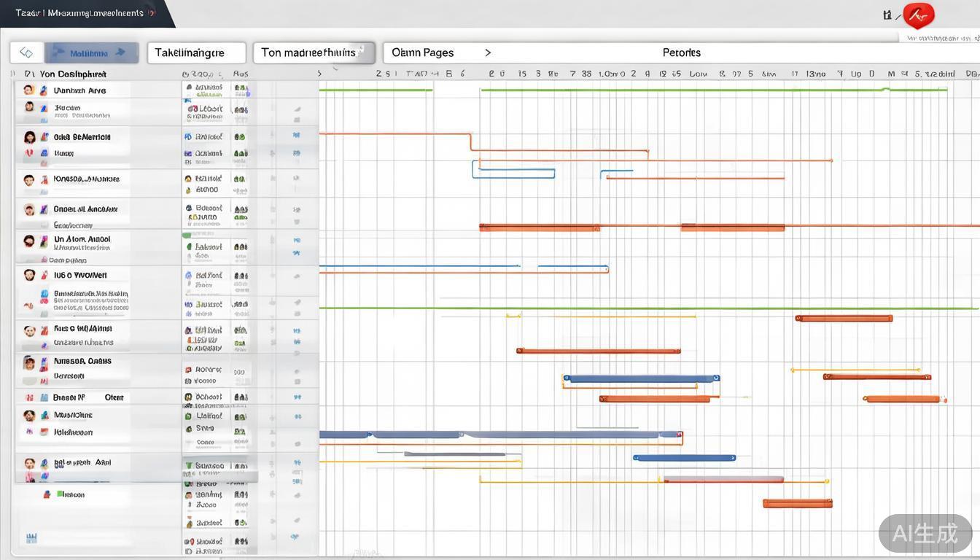
Task: Click the orange bar in top-right of lower chart
Action: point(844,318)
